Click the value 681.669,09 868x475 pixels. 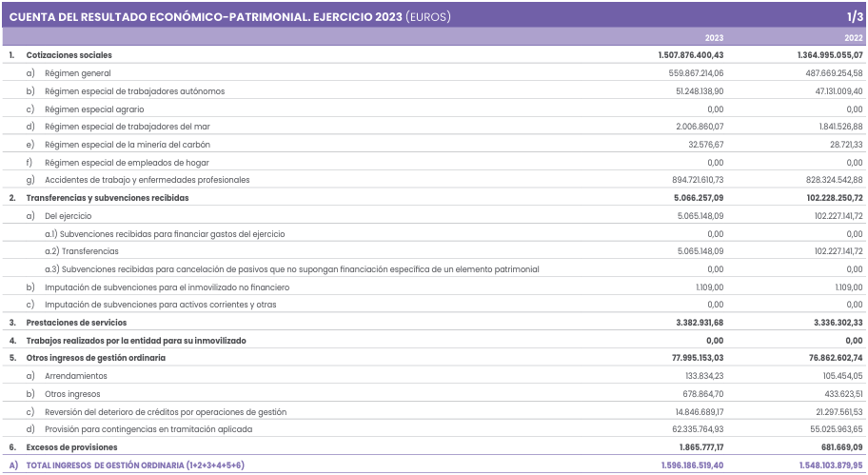pos(842,446)
